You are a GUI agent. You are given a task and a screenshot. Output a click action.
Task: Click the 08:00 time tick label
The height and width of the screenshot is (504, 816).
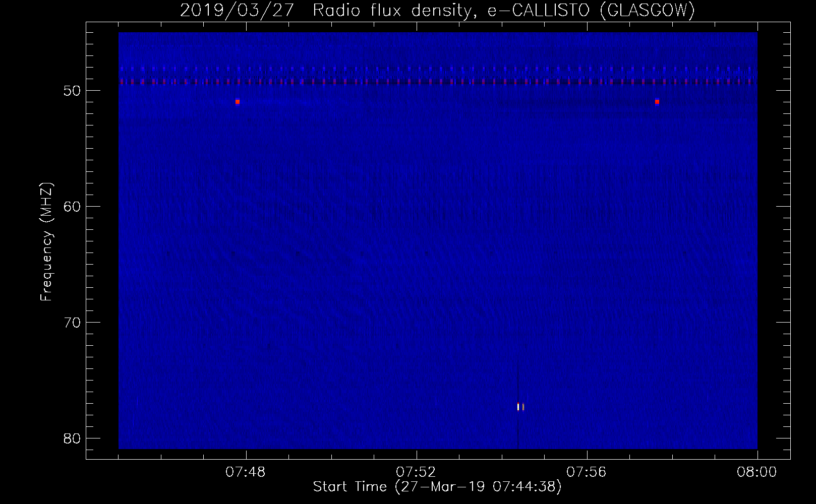[757, 472]
